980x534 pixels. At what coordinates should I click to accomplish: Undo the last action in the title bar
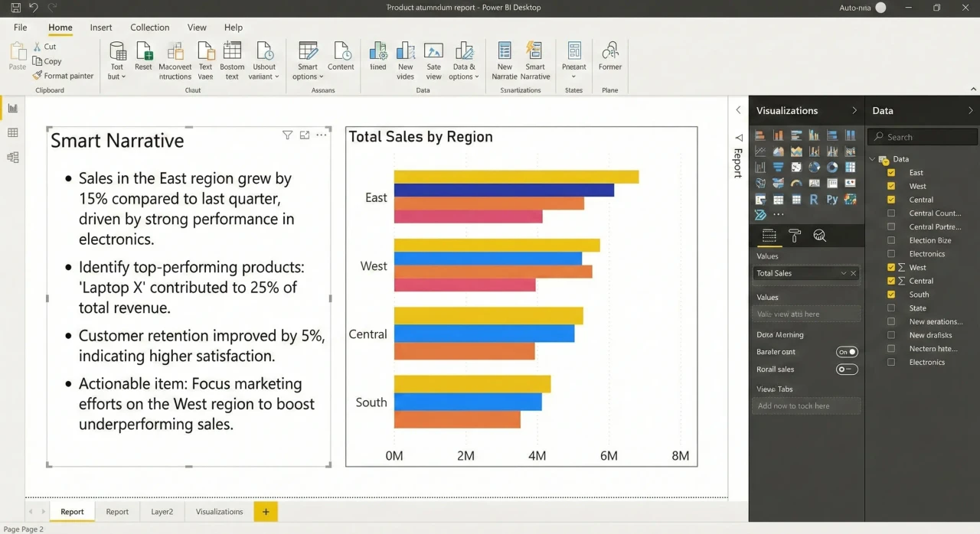click(34, 8)
